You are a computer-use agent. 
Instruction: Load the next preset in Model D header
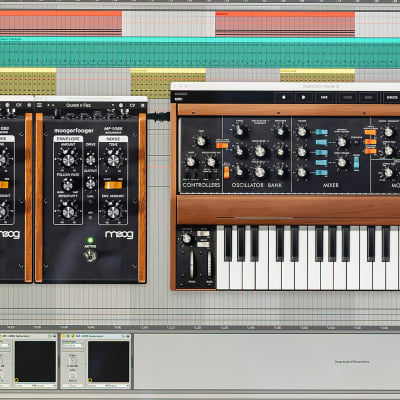[x=303, y=97]
